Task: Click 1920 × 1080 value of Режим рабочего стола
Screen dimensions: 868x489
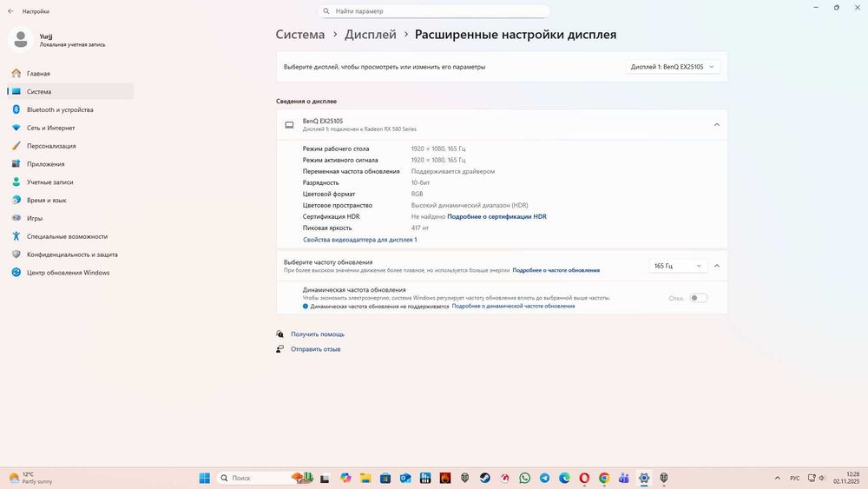Action: 438,149
